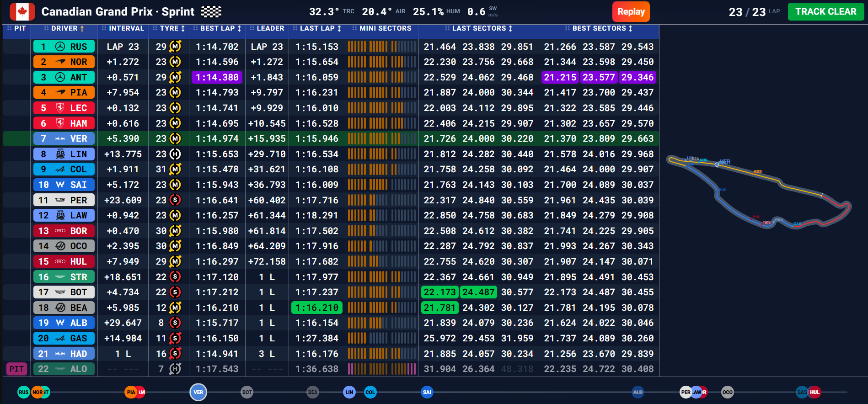Click the Racing Bulls logo in LIN row
This screenshot has width=868, height=404.
tap(60, 154)
